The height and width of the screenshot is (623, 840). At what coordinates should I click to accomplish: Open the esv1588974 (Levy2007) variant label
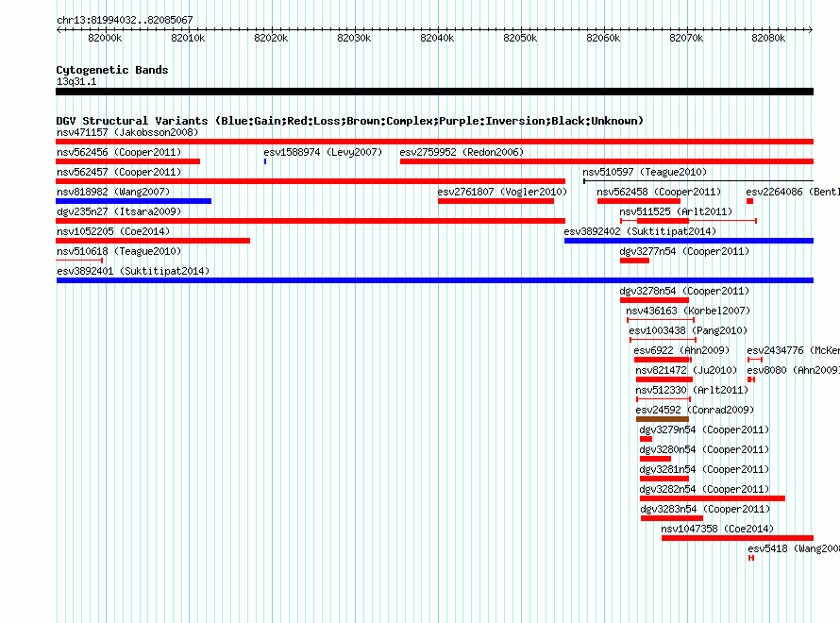coord(323,152)
